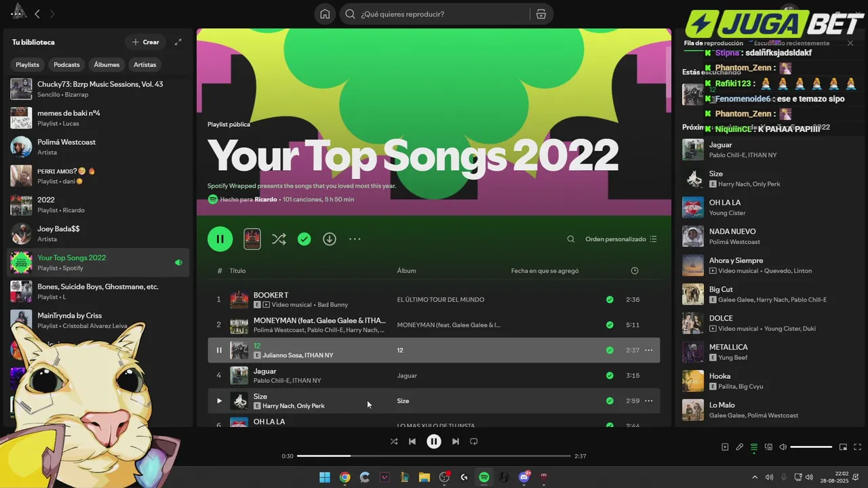Pause the playlist with the big green button
Screen dimensions: 868x488
coord(220,239)
